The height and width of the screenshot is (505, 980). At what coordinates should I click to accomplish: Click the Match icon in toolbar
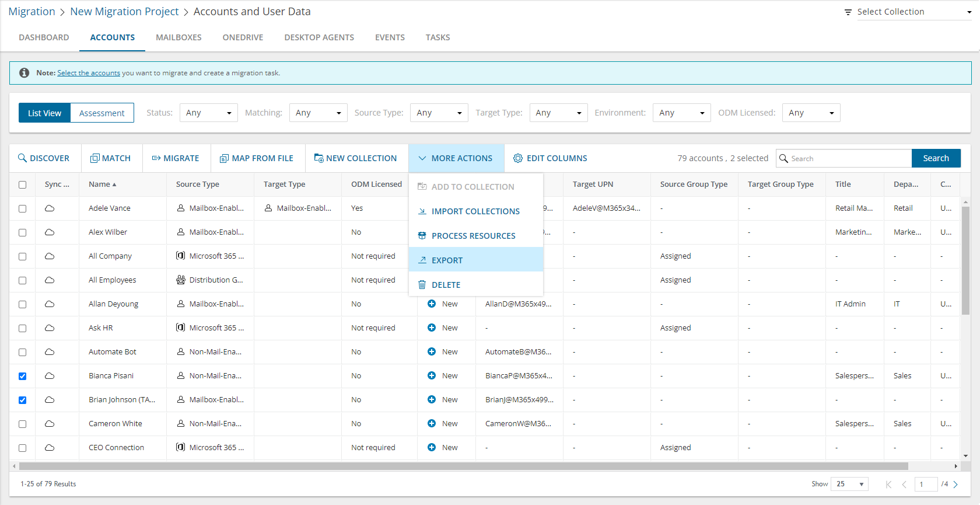94,158
